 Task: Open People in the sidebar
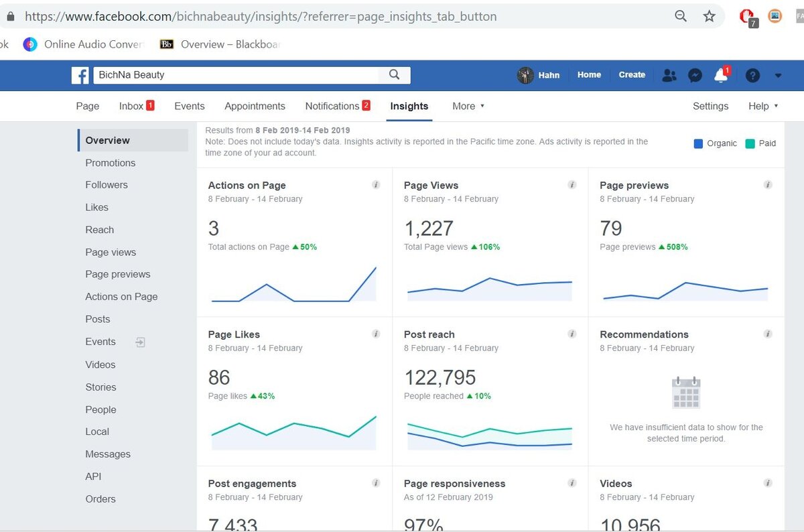(x=100, y=409)
